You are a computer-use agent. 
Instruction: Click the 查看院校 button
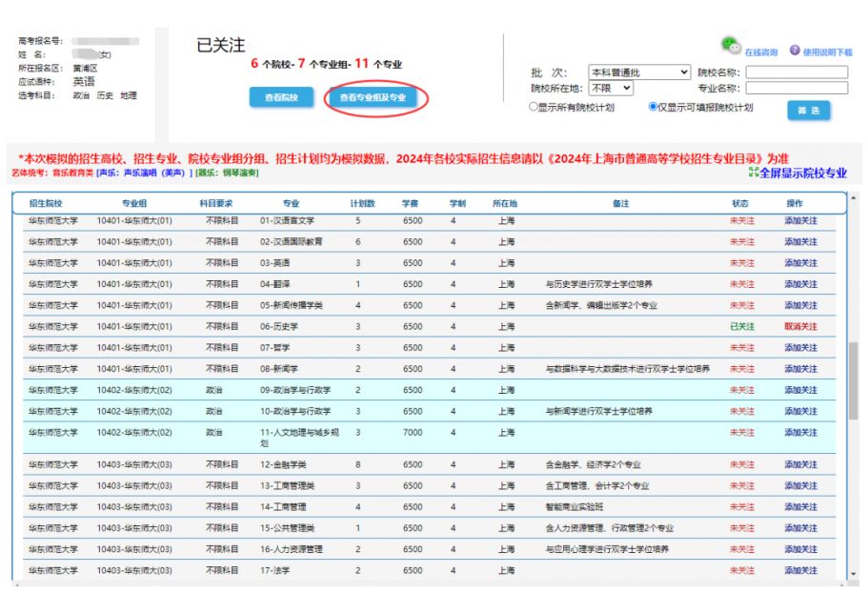click(281, 97)
